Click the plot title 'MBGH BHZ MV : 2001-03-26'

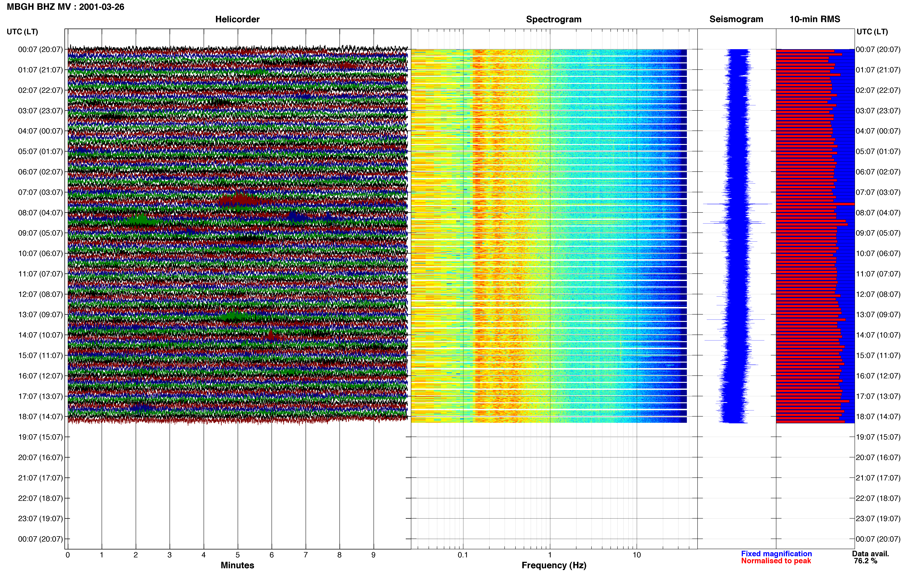tap(65, 7)
